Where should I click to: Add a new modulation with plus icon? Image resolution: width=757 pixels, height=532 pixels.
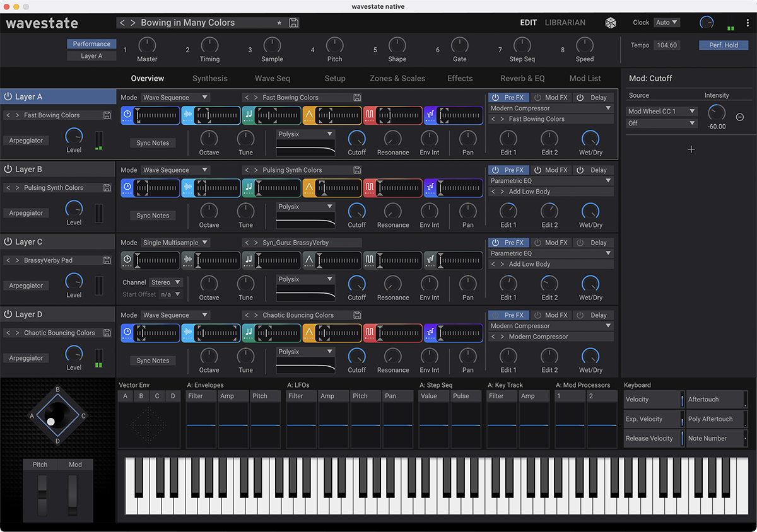coord(691,149)
